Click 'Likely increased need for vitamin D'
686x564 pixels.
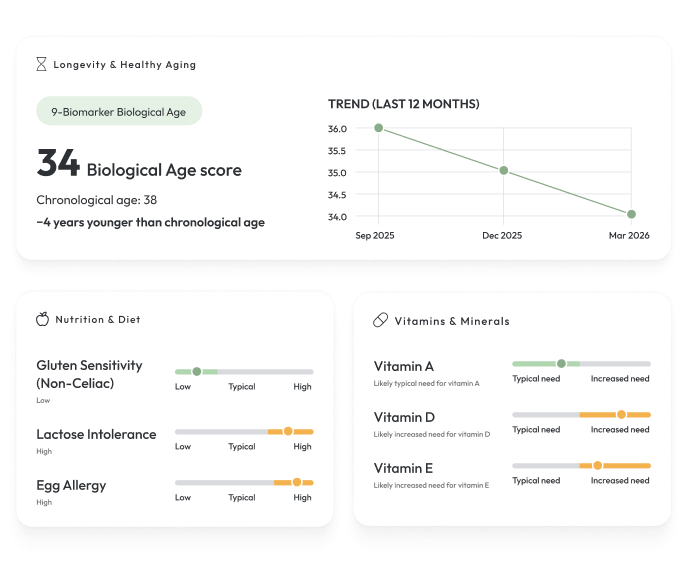(432, 434)
